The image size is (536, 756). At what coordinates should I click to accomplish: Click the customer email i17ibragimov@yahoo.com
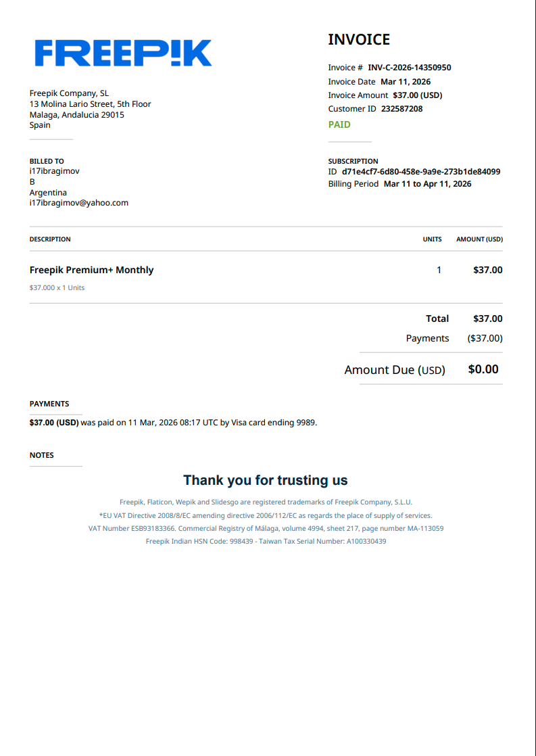pyautogui.click(x=79, y=203)
